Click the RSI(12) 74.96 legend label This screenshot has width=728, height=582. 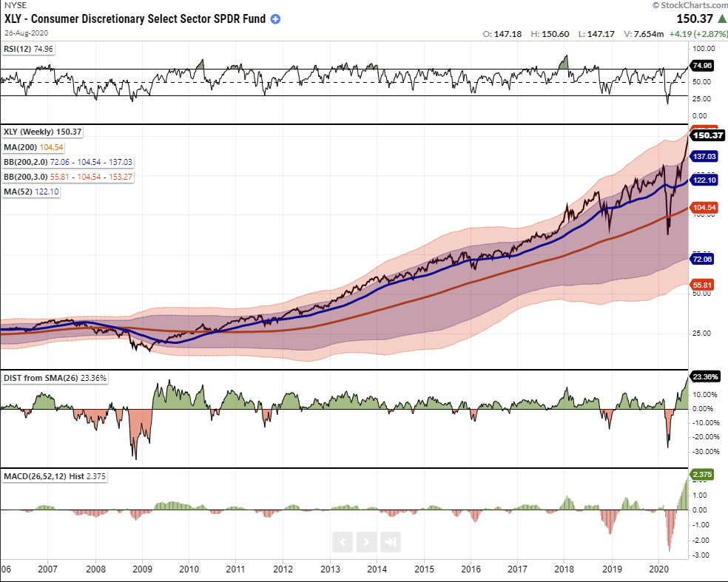(28, 49)
